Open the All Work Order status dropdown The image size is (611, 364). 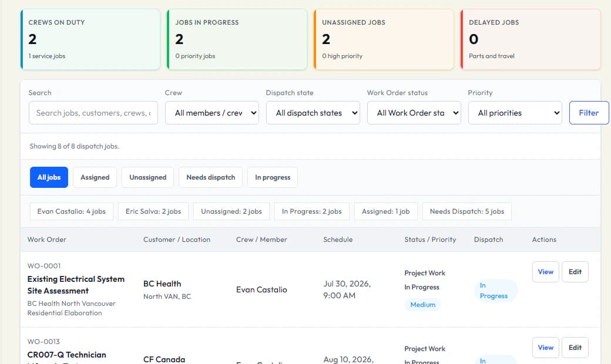pyautogui.click(x=414, y=113)
